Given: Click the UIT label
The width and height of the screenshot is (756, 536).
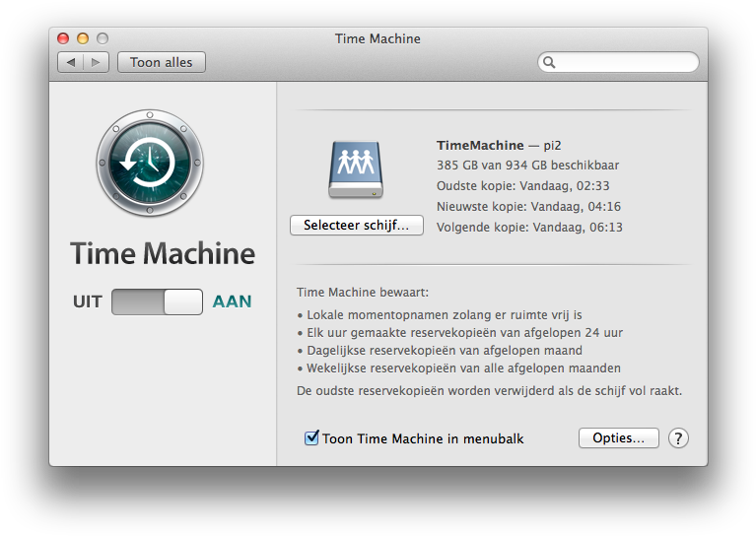Looking at the screenshot, I should [88, 301].
